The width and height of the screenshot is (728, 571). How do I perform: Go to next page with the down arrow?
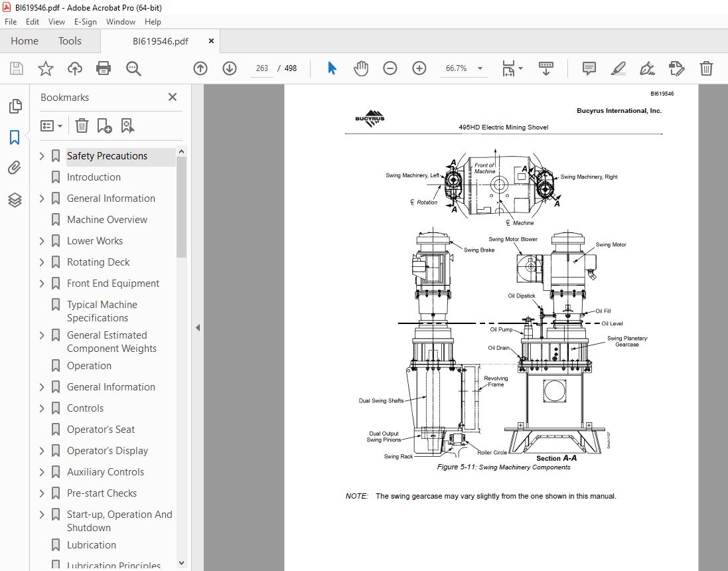[230, 68]
